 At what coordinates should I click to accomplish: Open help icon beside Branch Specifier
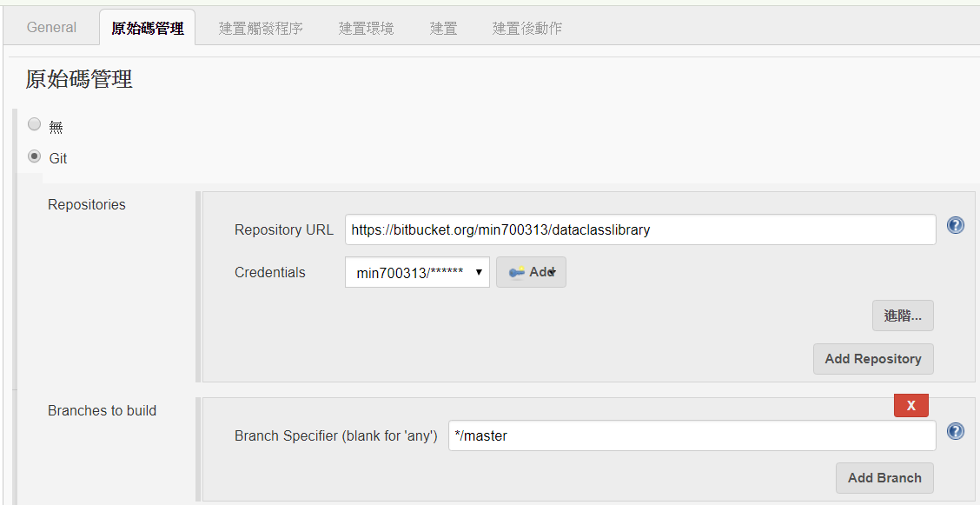tap(955, 430)
